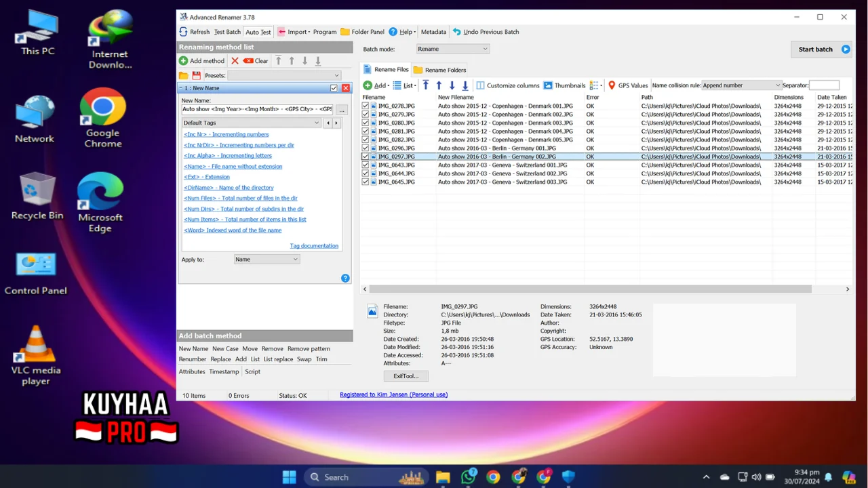The image size is (868, 488).
Task: Open File Explorer from the taskbar
Action: pos(443,477)
